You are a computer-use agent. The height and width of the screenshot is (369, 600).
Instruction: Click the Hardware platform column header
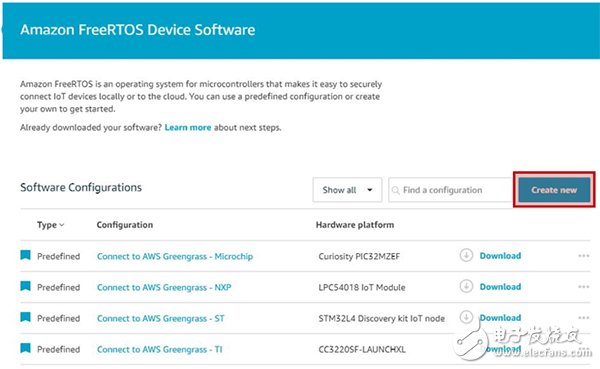coord(355,225)
